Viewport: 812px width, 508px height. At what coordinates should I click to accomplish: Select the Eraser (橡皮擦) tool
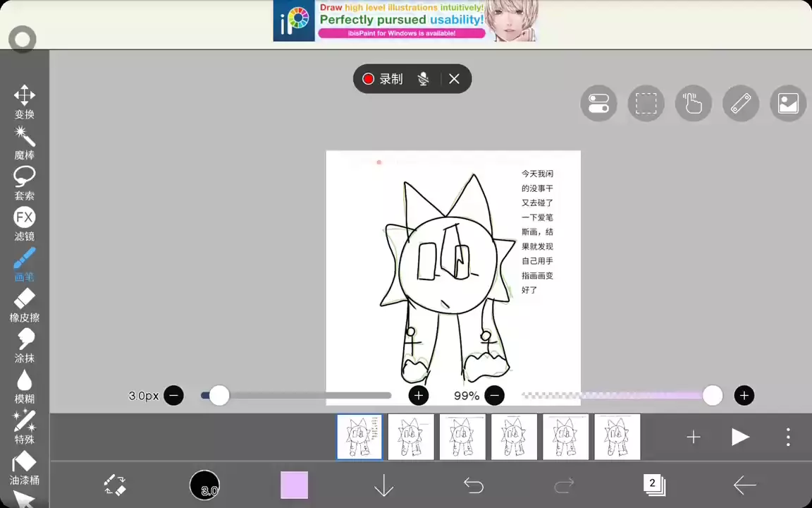tap(24, 305)
